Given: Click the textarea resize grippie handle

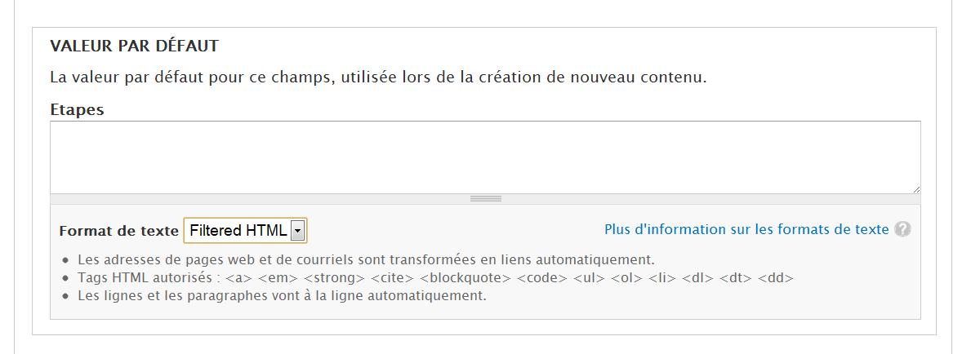Looking at the screenshot, I should [485, 198].
